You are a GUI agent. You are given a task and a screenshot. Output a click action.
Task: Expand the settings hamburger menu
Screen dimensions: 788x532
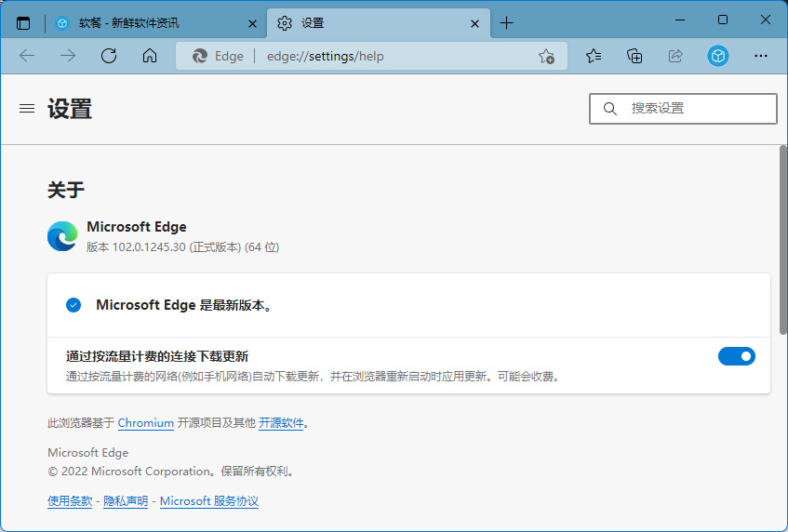pos(27,109)
